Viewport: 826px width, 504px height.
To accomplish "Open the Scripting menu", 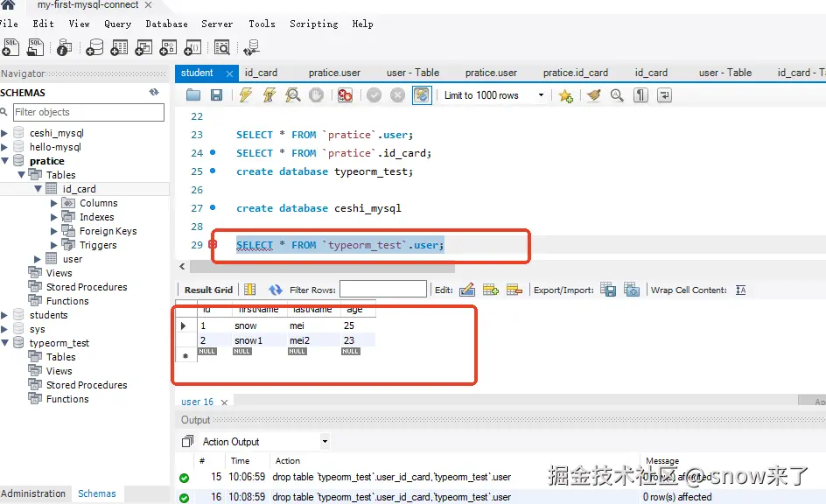I will 314,24.
